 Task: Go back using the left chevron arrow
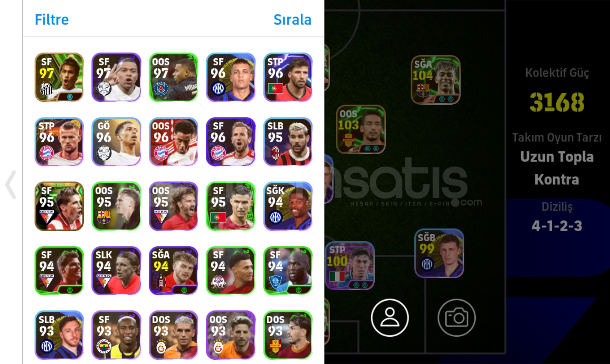click(x=10, y=184)
